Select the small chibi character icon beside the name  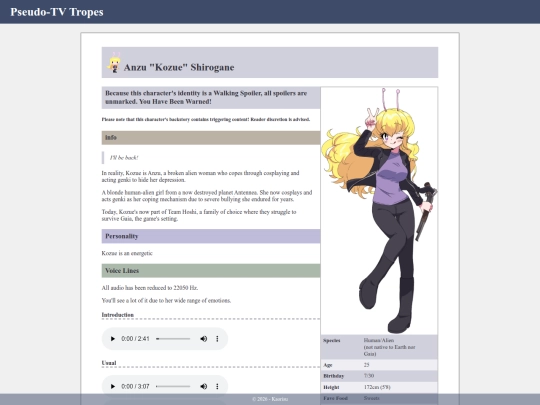click(114, 62)
